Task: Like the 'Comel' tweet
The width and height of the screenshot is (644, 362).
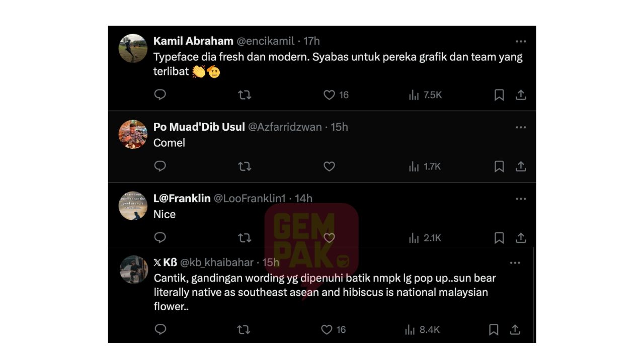Action: pos(329,166)
